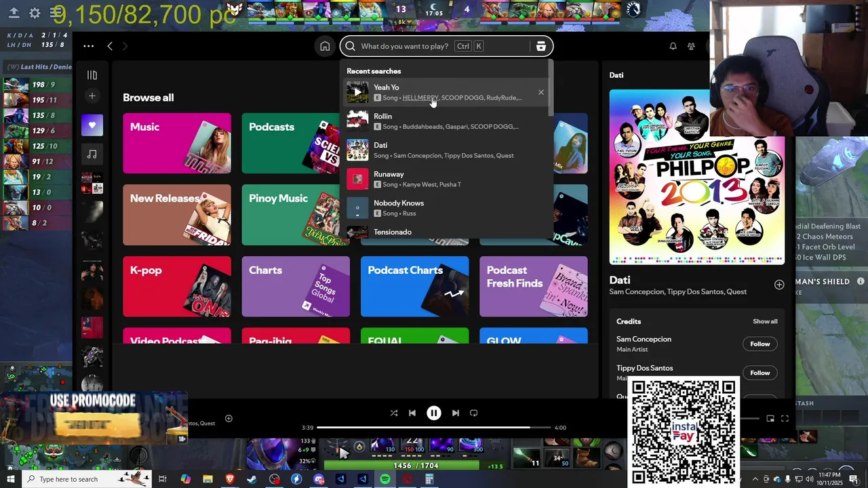Add current song via player bar plus
This screenshot has height=488, width=868.
point(229,418)
